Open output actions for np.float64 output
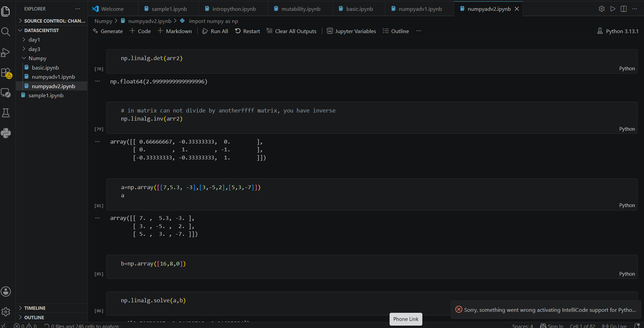 tap(97, 81)
